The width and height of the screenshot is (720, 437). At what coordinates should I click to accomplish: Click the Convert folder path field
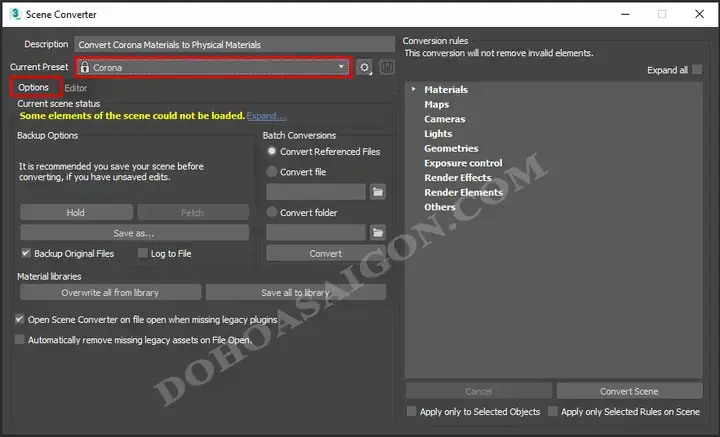316,233
